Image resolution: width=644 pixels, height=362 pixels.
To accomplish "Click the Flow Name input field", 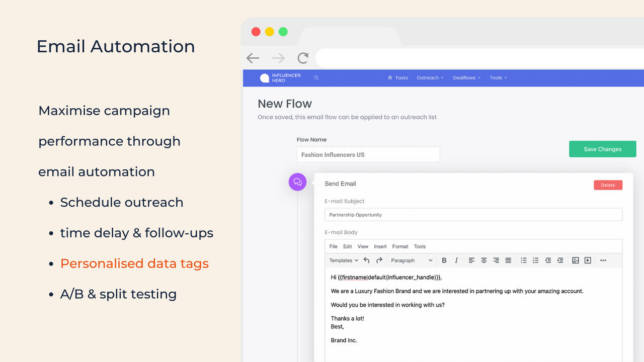I will [368, 154].
